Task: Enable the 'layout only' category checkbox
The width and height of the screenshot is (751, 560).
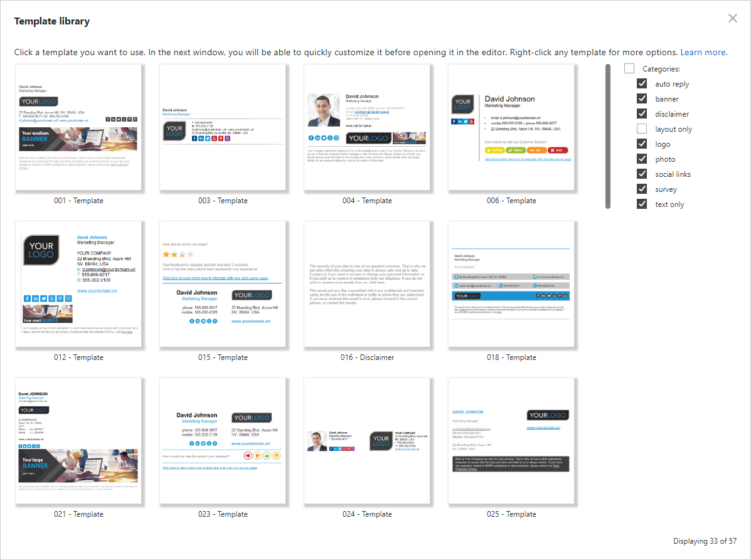Action: [x=642, y=129]
